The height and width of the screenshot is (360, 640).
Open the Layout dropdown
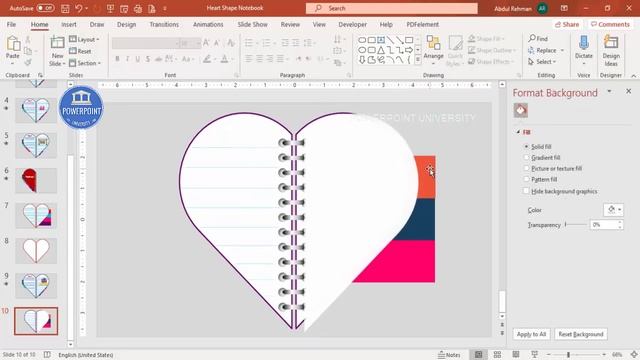pyautogui.click(x=84, y=39)
